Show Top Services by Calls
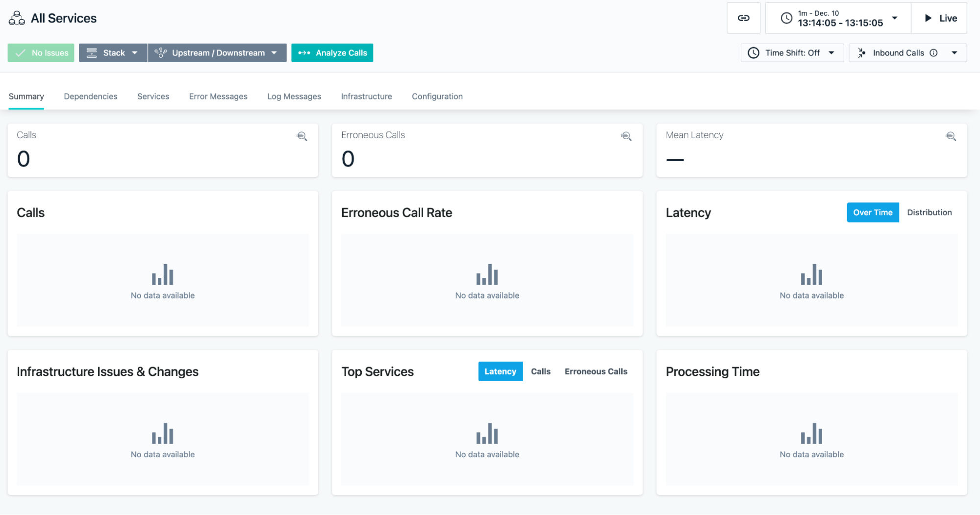 pyautogui.click(x=540, y=371)
